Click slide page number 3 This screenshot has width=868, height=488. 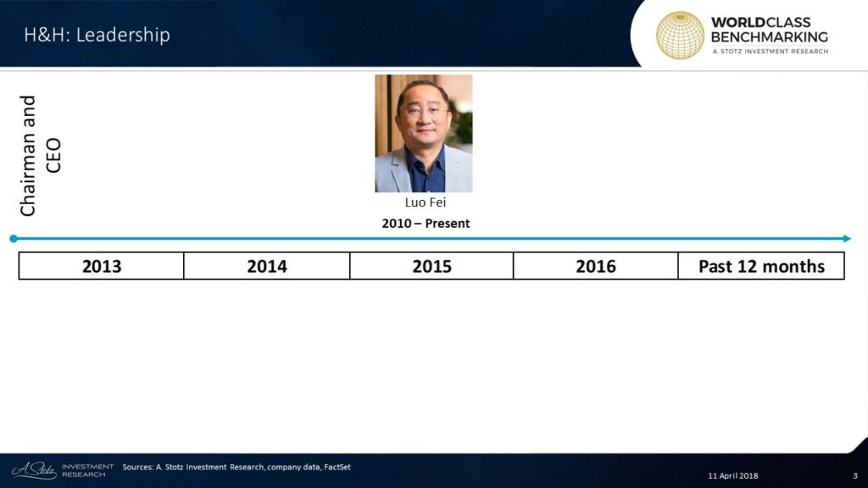coord(854,475)
